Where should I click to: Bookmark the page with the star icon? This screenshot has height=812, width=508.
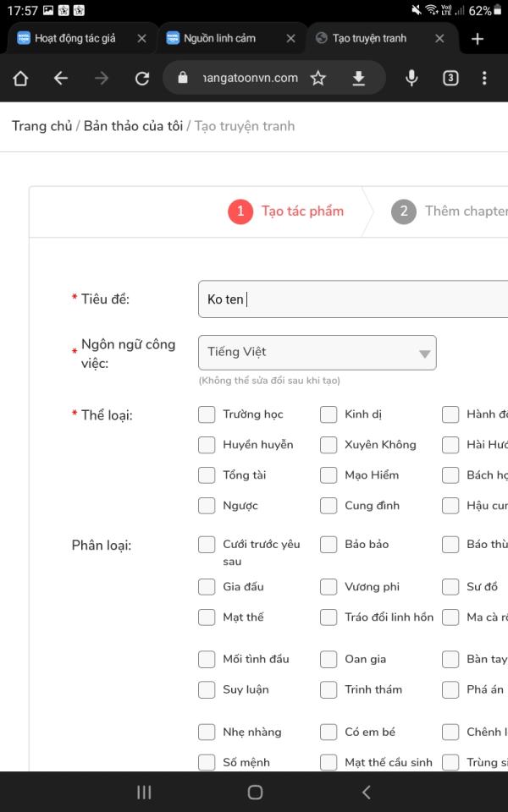click(x=318, y=78)
